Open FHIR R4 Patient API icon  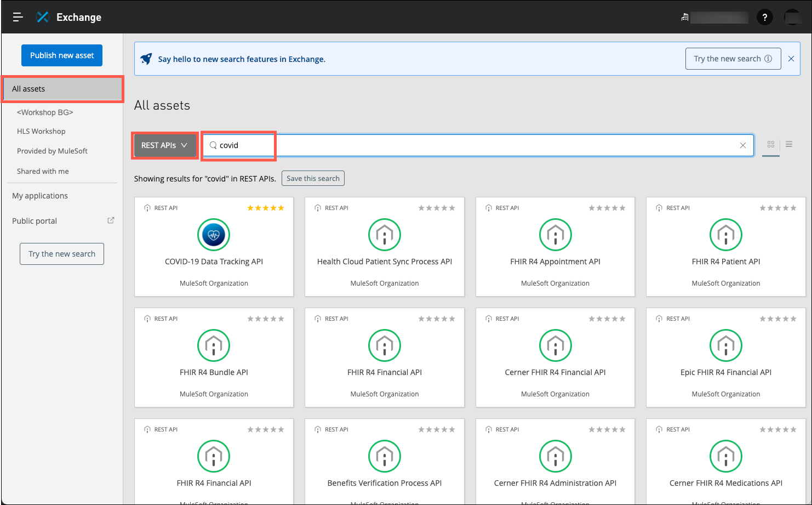pos(726,235)
